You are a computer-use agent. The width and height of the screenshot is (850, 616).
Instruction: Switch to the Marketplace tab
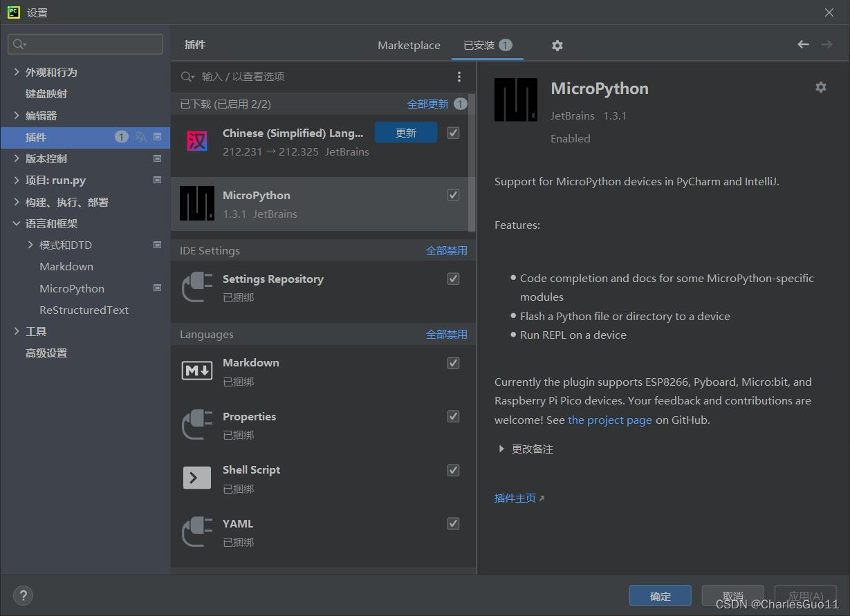409,45
